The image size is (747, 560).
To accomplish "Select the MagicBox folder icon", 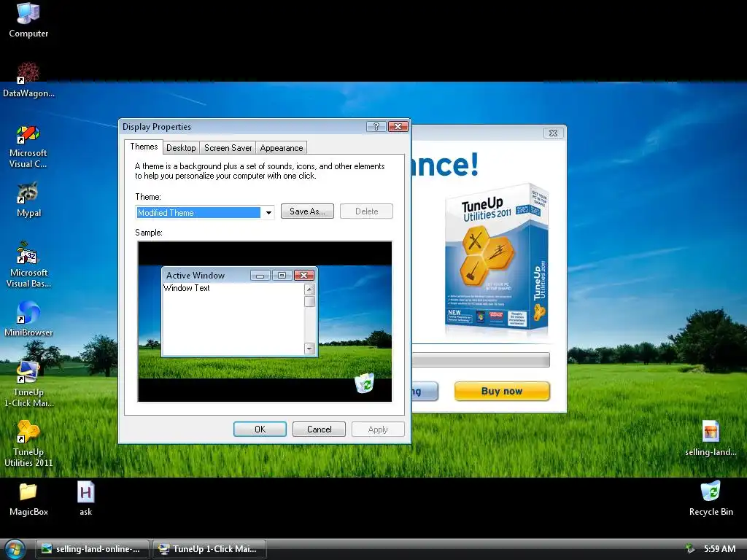I will click(28, 499).
